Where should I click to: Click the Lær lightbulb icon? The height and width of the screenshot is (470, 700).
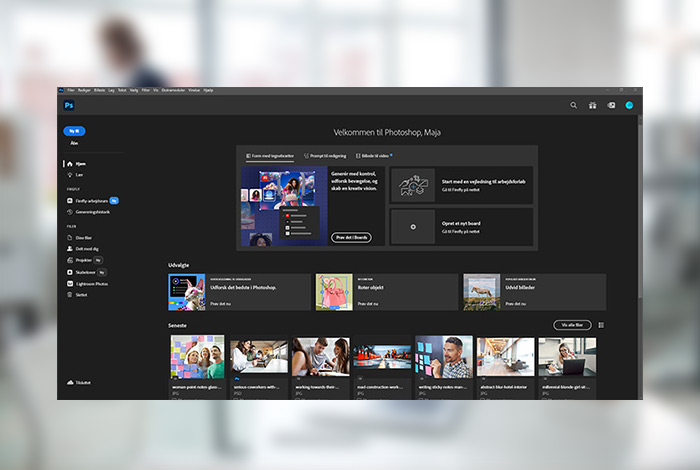coord(70,175)
